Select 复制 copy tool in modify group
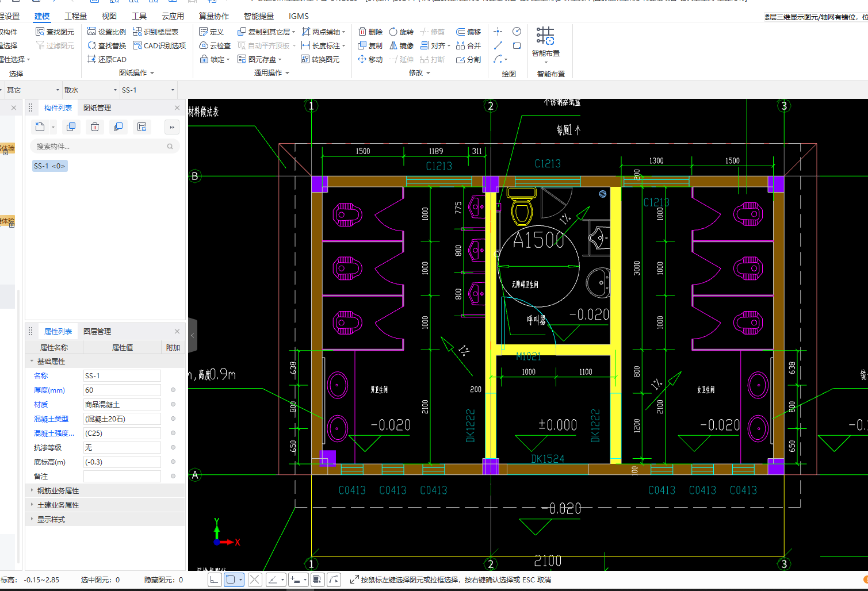 pos(370,45)
